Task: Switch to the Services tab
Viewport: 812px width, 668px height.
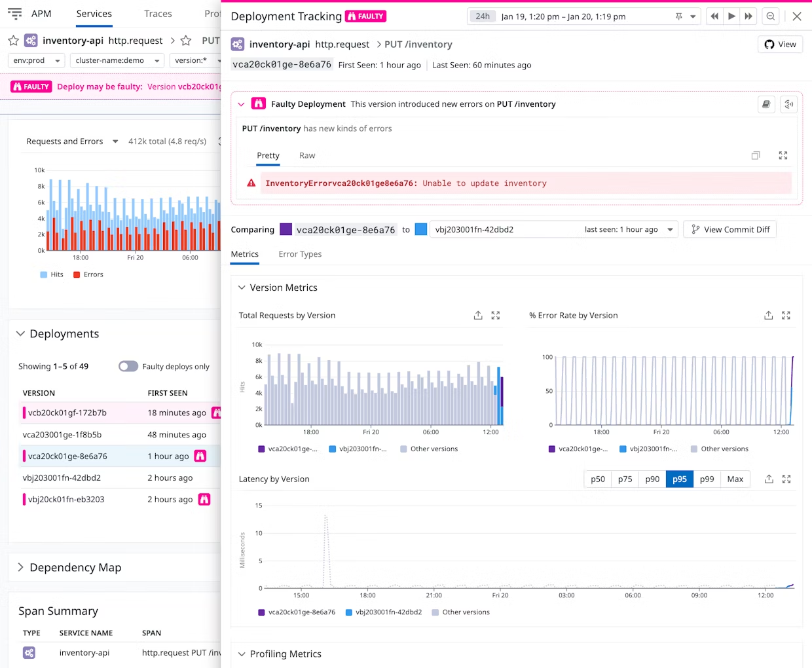Action: (94, 14)
